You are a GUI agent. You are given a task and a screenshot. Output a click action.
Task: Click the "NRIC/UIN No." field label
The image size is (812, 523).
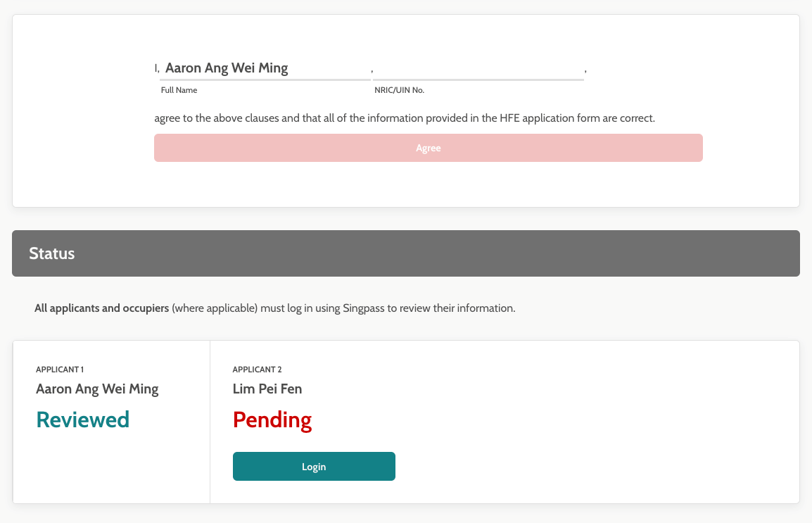pos(400,90)
